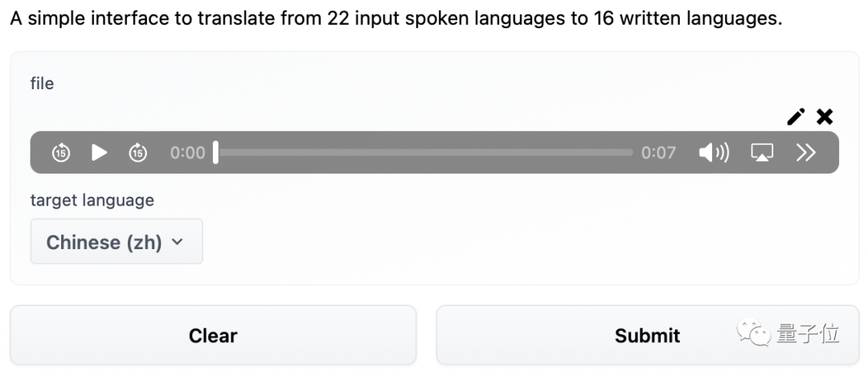This screenshot has height=372, width=868.
Task: Open AirPlay output options
Action: click(762, 153)
